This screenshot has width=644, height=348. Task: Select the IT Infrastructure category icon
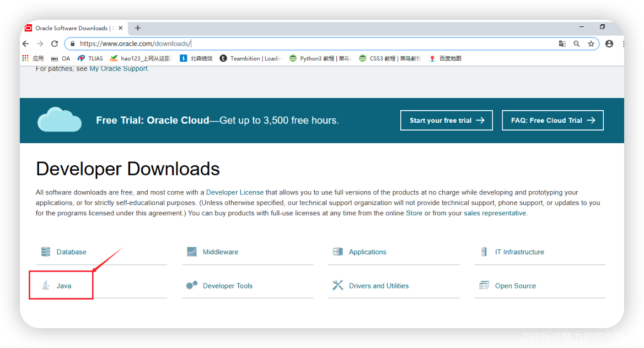coord(484,251)
